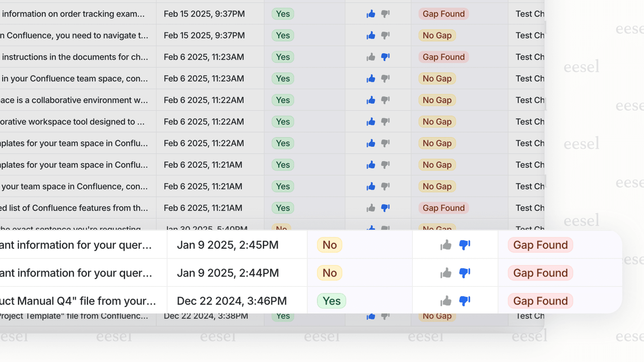Click No Gap badge in 'you need to navigate t...' row
Image resolution: width=644 pixels, height=362 pixels.
tap(437, 35)
